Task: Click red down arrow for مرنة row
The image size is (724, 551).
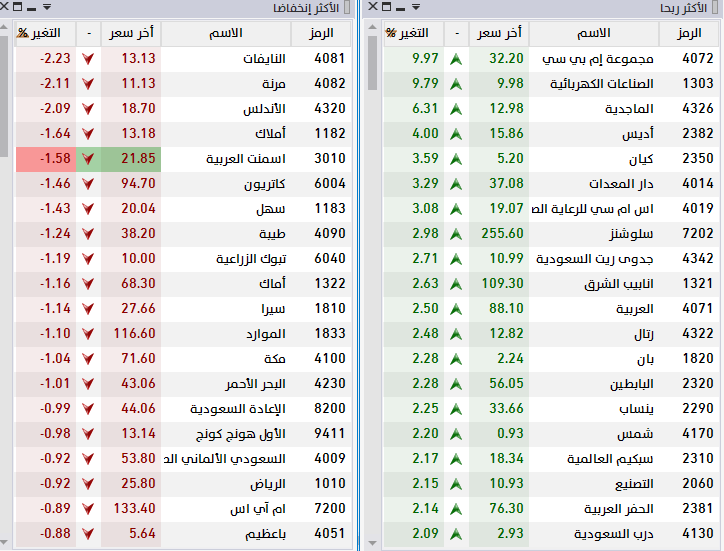Action: (x=88, y=84)
